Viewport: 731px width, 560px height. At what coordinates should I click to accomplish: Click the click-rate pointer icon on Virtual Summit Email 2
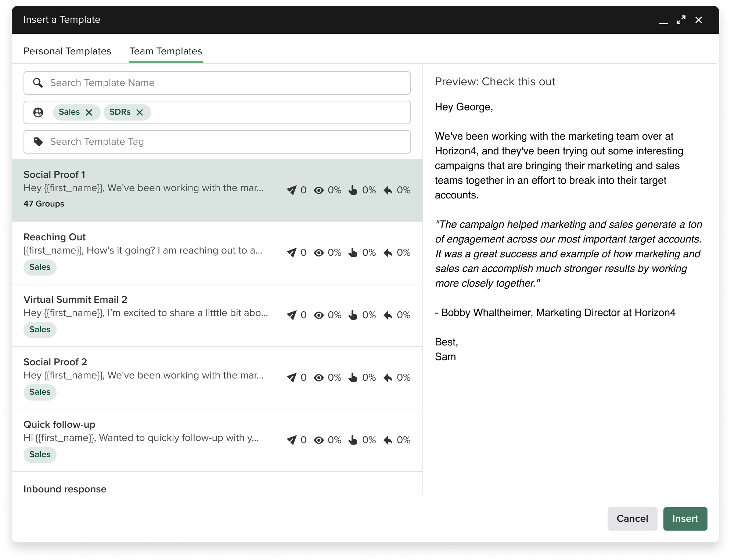(353, 315)
